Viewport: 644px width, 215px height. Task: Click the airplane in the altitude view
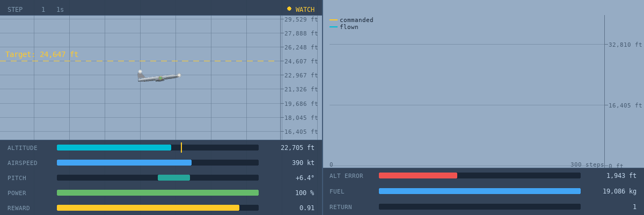(159, 76)
